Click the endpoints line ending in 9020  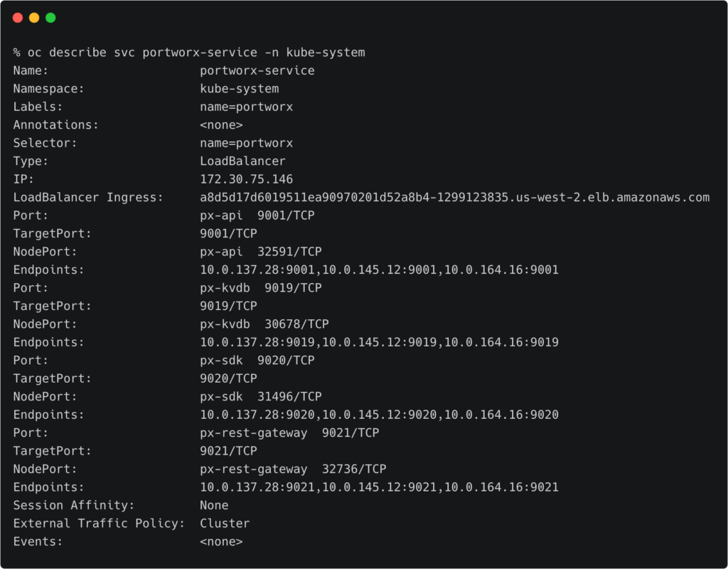pyautogui.click(x=379, y=415)
